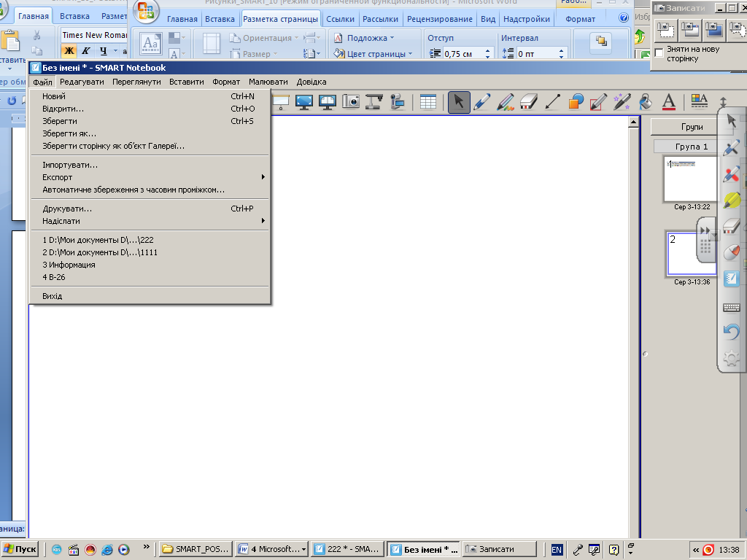Open Notebook icon on floating tools bar
Screen dimensions: 747x560
(731, 278)
